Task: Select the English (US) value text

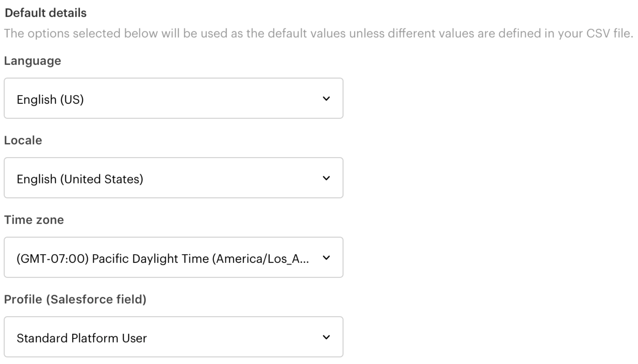Action: pos(50,100)
